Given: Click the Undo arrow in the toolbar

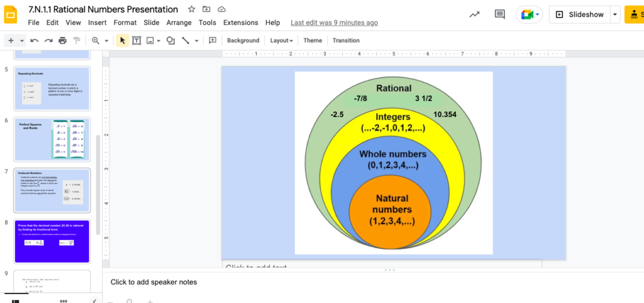Looking at the screenshot, I should tap(35, 40).
